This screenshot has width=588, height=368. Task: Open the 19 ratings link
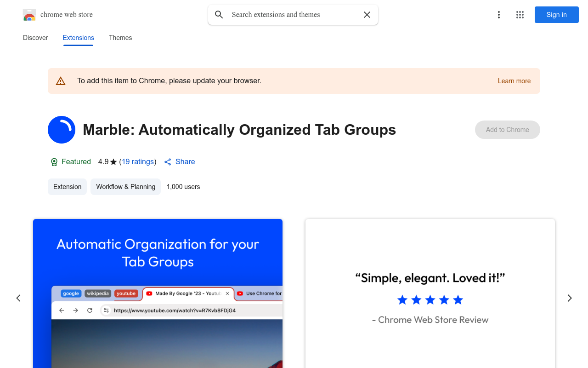point(138,162)
